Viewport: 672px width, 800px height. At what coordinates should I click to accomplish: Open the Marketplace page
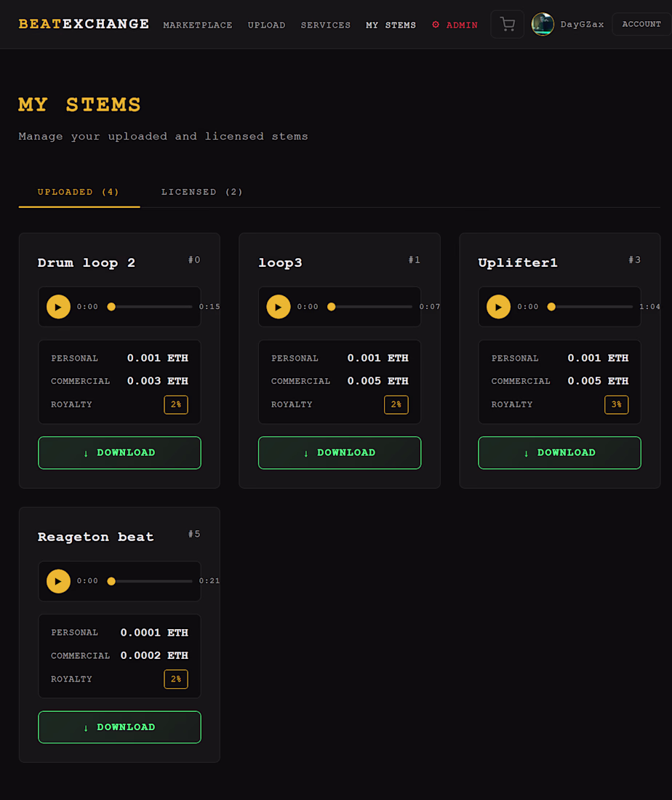tap(198, 25)
